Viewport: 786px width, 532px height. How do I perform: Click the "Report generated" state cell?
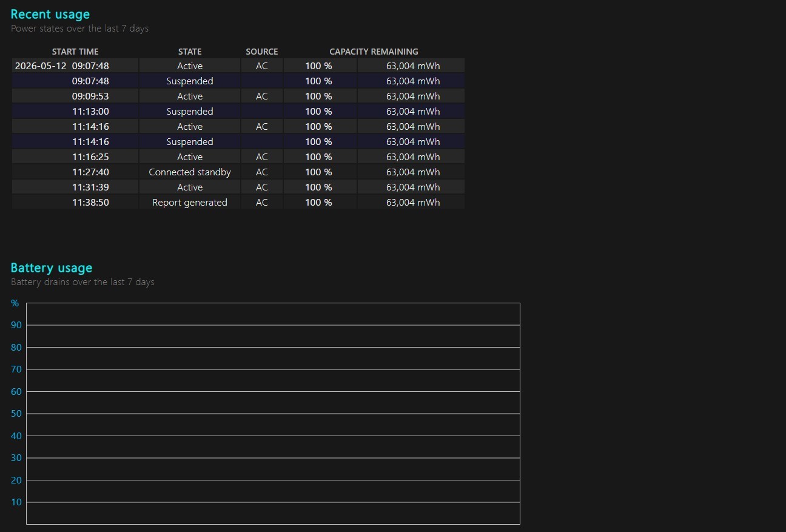click(190, 203)
